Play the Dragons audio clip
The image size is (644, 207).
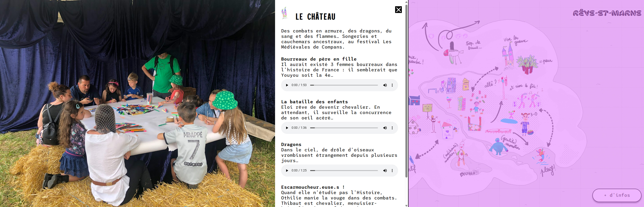(287, 171)
